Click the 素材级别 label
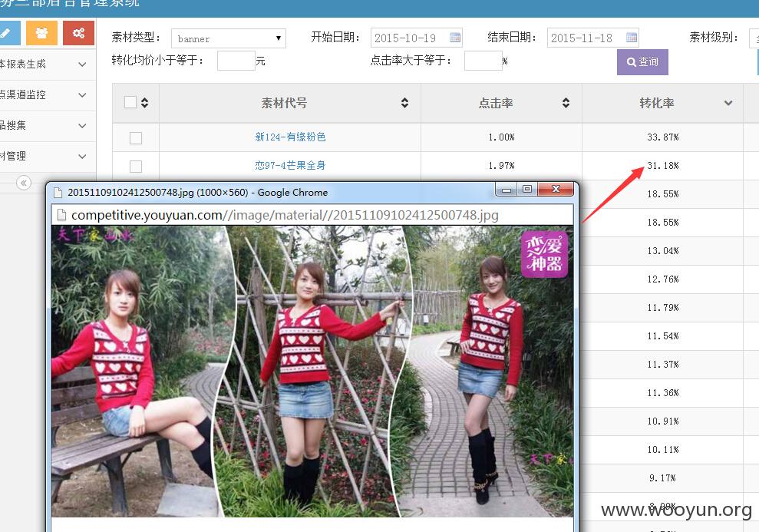The height and width of the screenshot is (532, 759). 714,38
